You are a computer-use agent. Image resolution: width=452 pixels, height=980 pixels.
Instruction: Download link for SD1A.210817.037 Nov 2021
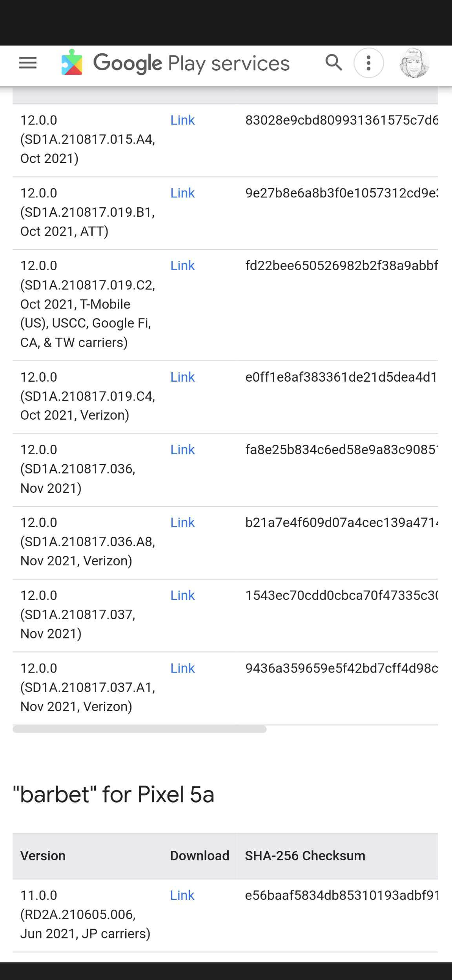click(x=182, y=596)
